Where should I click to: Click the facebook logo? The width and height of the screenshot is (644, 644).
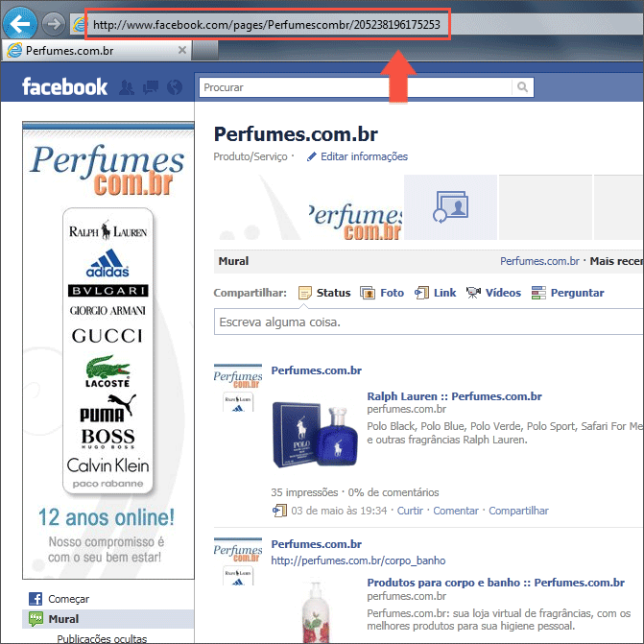pos(64,87)
